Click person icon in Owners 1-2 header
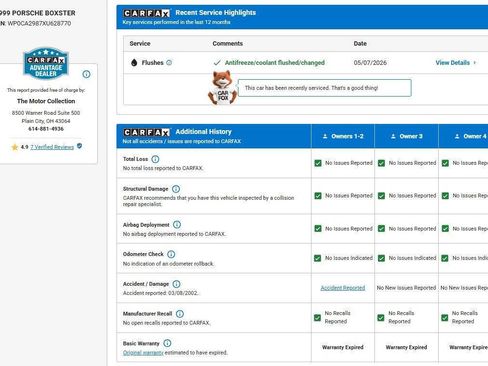Screen dimensions: 488x366 pyautogui.click(x=325, y=136)
